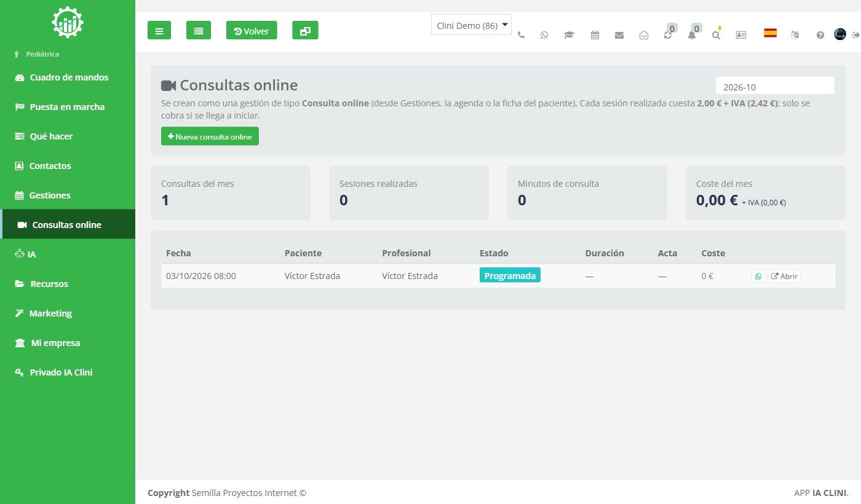Click the user avatar picture
The width and height of the screenshot is (861, 504).
pyautogui.click(x=840, y=34)
